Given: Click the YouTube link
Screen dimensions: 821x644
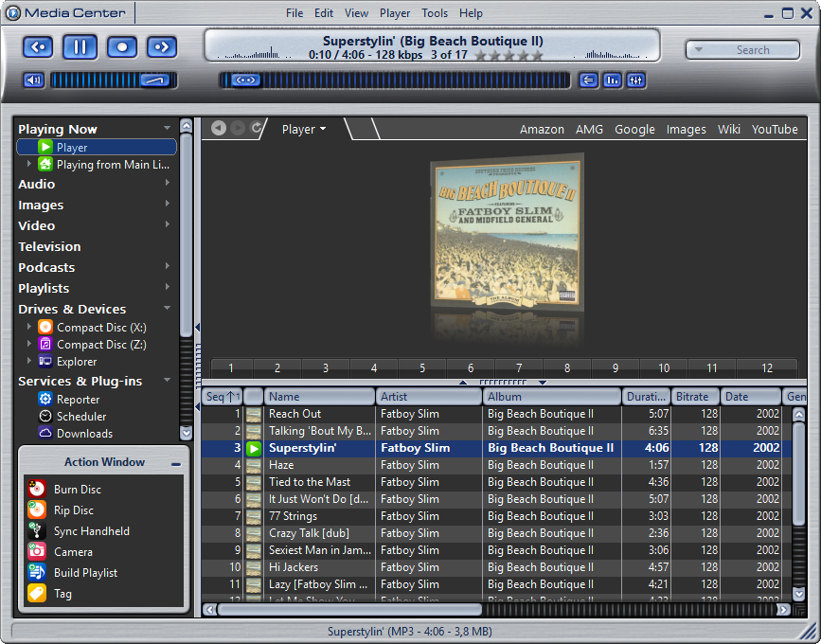Looking at the screenshot, I should point(774,130).
